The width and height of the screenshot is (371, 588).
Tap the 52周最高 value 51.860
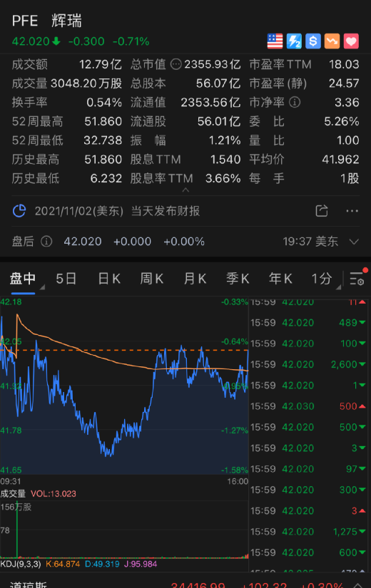tap(103, 121)
